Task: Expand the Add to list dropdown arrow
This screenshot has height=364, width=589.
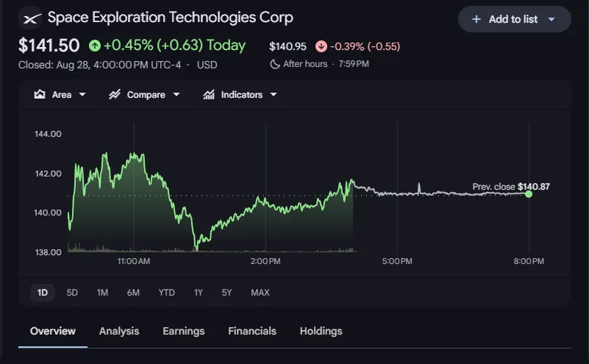Action: click(551, 19)
